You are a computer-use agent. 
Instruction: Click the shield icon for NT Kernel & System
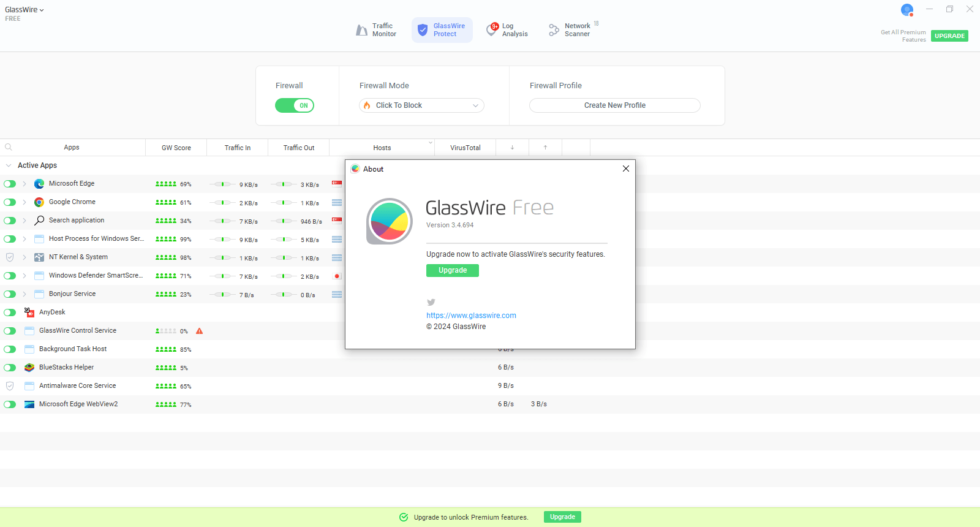(10, 257)
